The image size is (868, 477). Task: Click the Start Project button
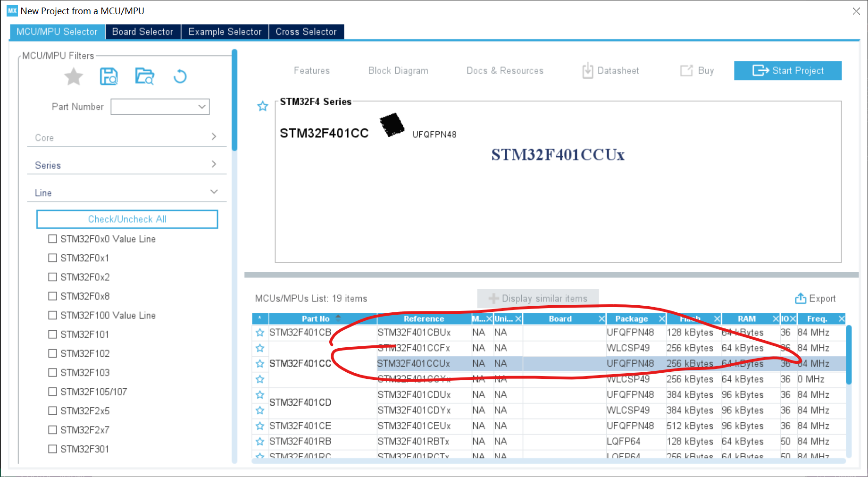point(787,71)
